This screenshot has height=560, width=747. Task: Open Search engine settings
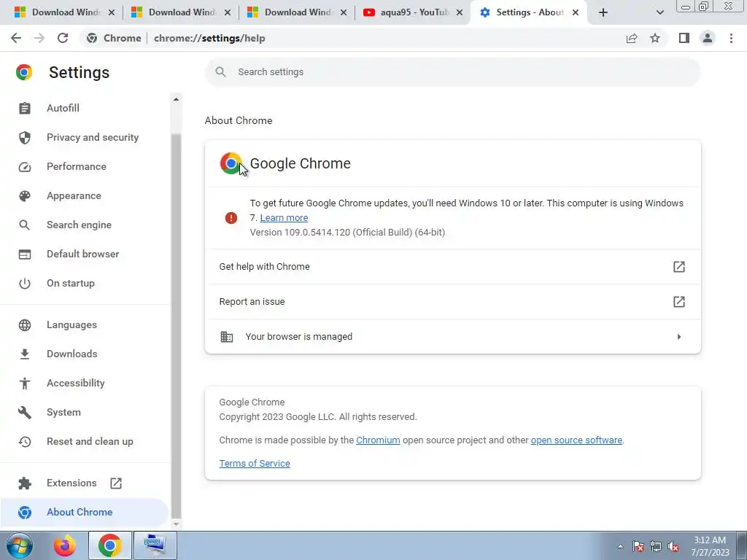click(79, 225)
